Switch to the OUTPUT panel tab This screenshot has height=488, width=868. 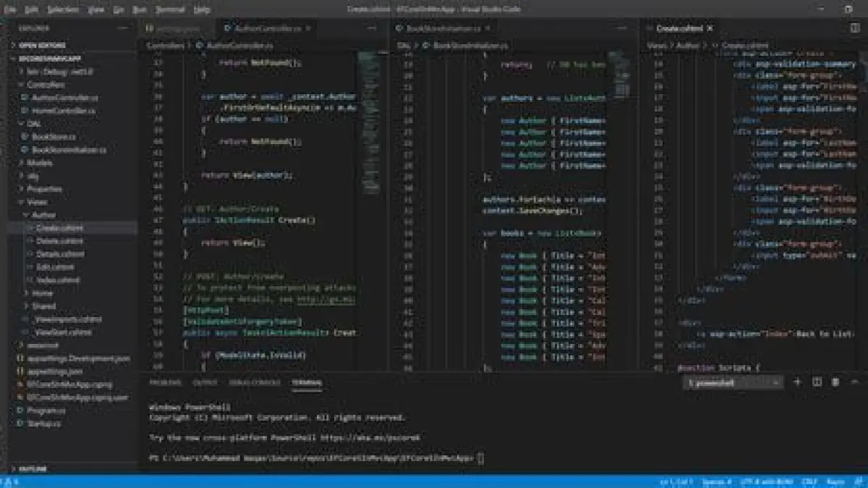(205, 382)
